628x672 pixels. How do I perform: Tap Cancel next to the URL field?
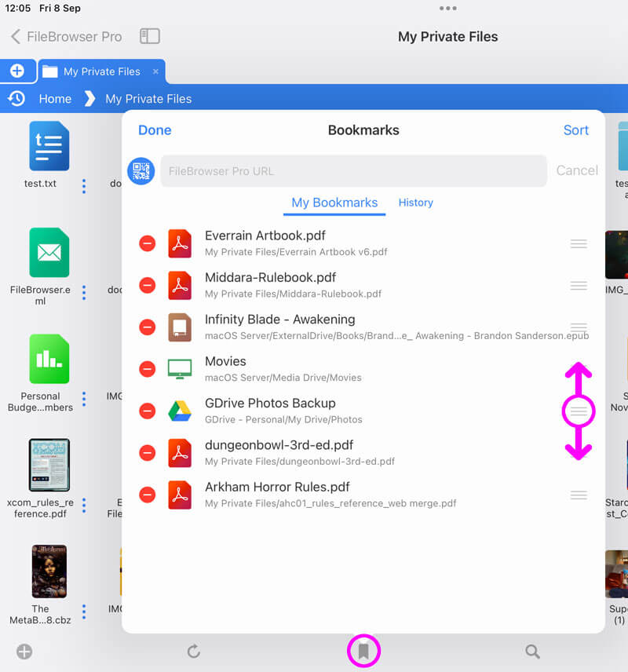(577, 170)
